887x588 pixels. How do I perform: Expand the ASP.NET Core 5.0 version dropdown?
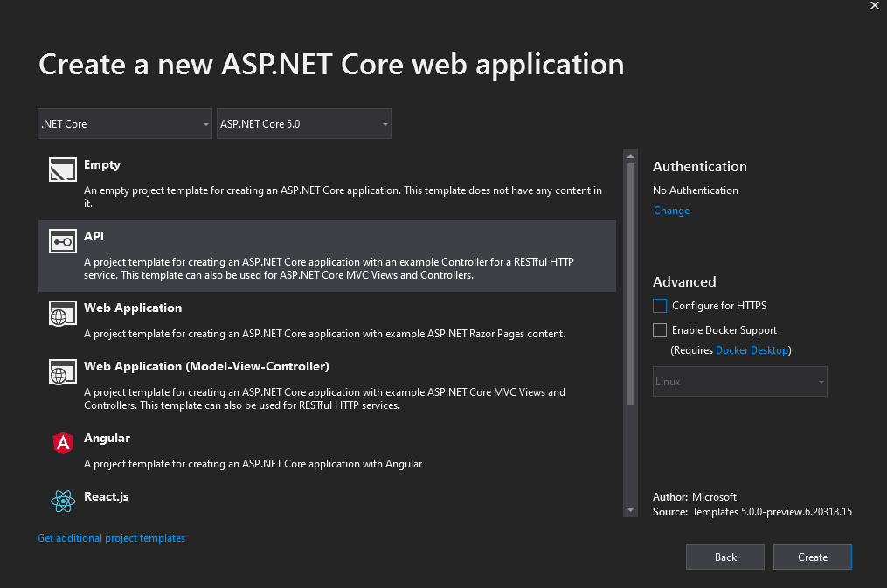[x=303, y=124]
